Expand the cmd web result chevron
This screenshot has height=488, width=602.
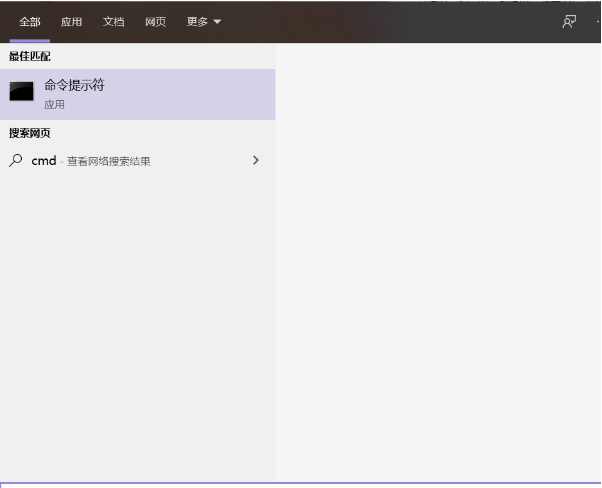[256, 160]
